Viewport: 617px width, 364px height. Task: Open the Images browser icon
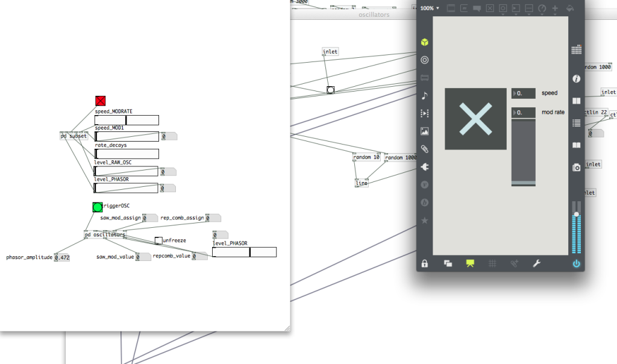pyautogui.click(x=425, y=131)
